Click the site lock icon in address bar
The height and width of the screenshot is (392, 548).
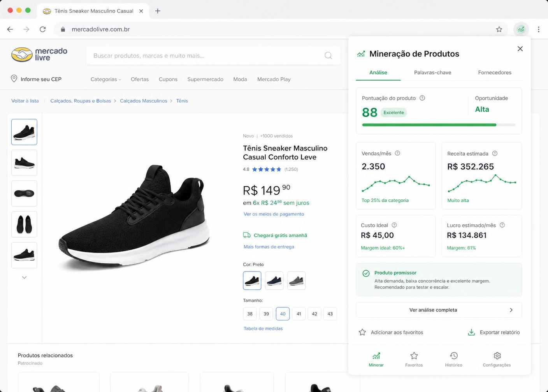[x=63, y=29]
